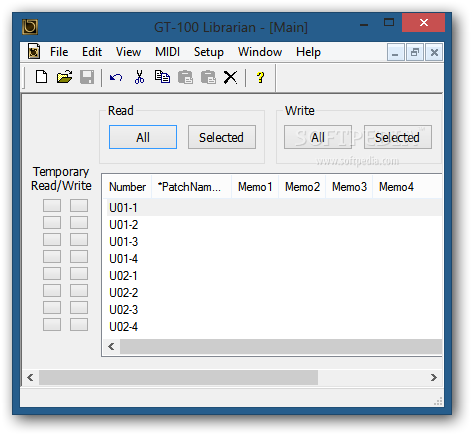Open a file with the folder icon

tap(64, 77)
